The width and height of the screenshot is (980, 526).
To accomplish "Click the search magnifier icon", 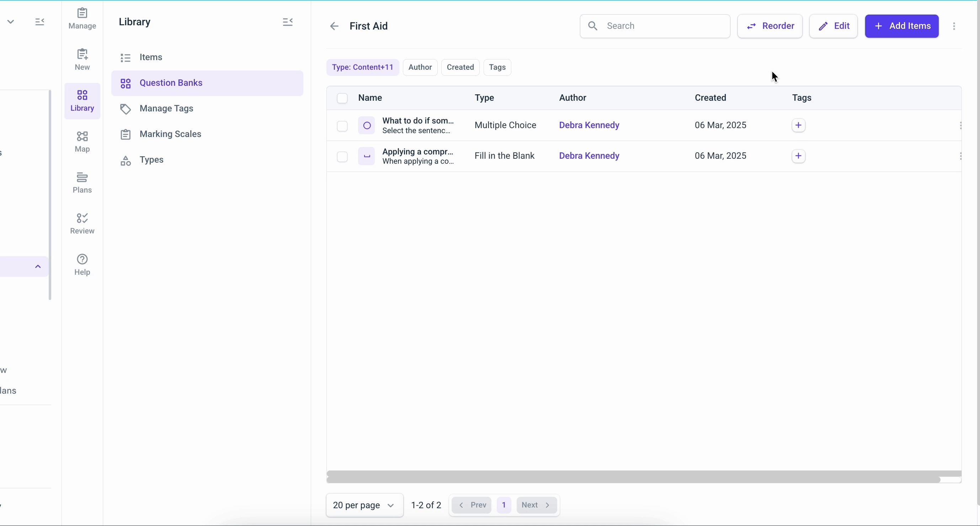I will pyautogui.click(x=593, y=26).
